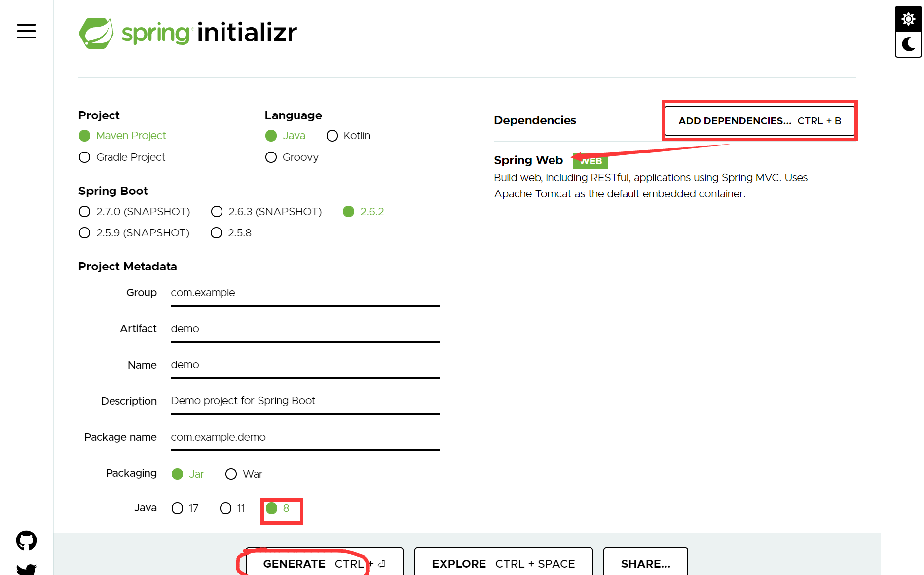
Task: Open the GitHub icon link
Action: click(x=26, y=540)
